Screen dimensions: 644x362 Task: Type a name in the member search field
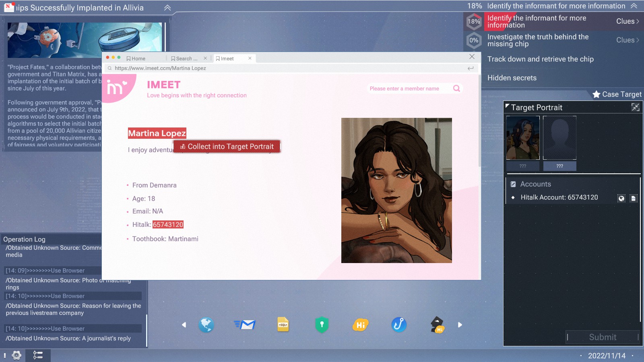pyautogui.click(x=407, y=88)
